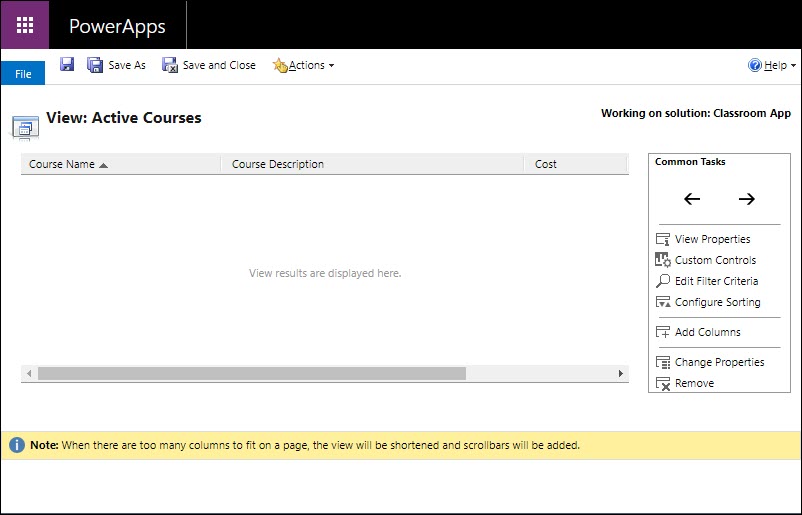The image size is (802, 515).
Task: Click the Edit Filter Criteria magnifier icon
Action: [662, 281]
